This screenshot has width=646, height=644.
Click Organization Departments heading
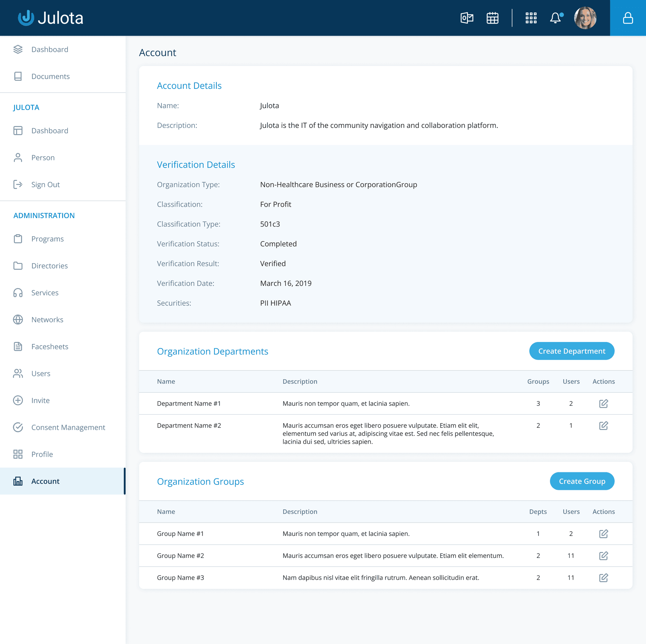click(212, 351)
